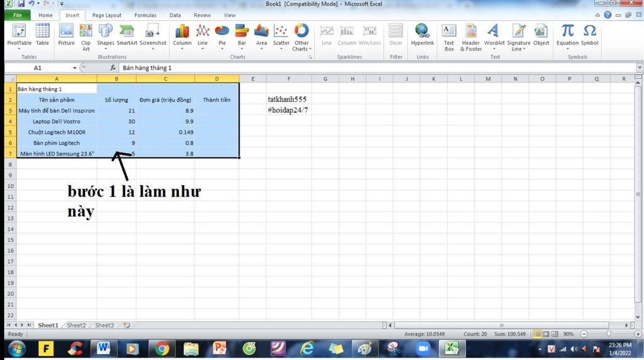Insert a Hyperlink
The image size is (644, 360).
(422, 35)
